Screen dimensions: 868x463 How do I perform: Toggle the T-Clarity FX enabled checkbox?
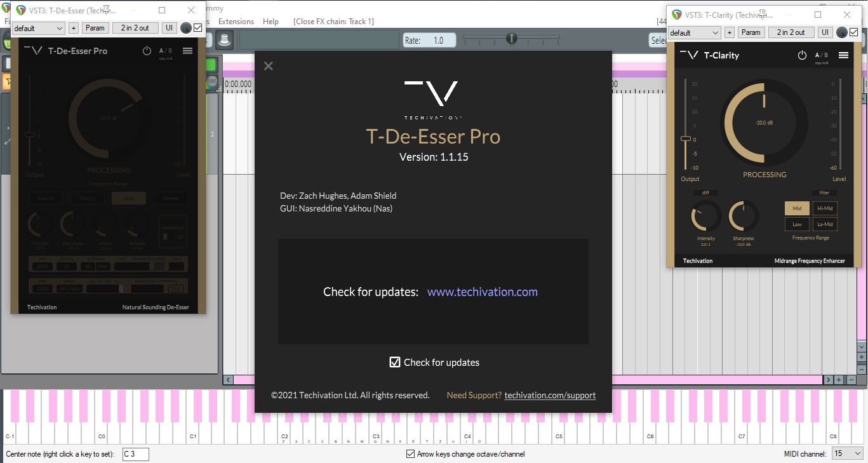[x=854, y=32]
